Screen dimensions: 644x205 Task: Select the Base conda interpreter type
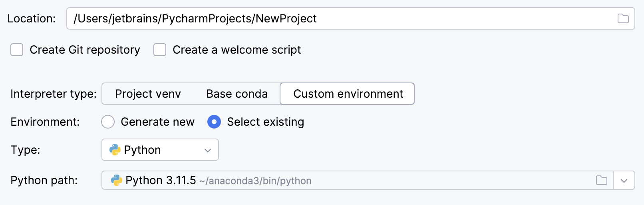[x=237, y=94]
